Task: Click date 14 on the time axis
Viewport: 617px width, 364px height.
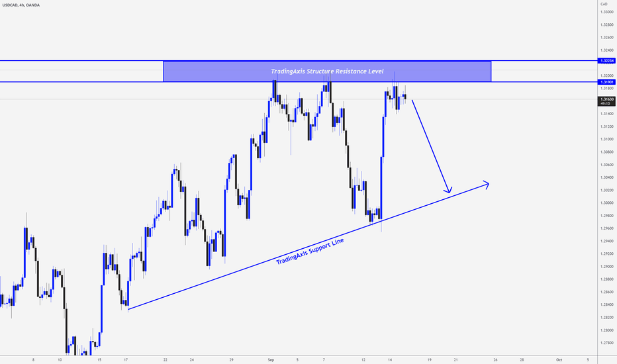Action: coord(389,359)
